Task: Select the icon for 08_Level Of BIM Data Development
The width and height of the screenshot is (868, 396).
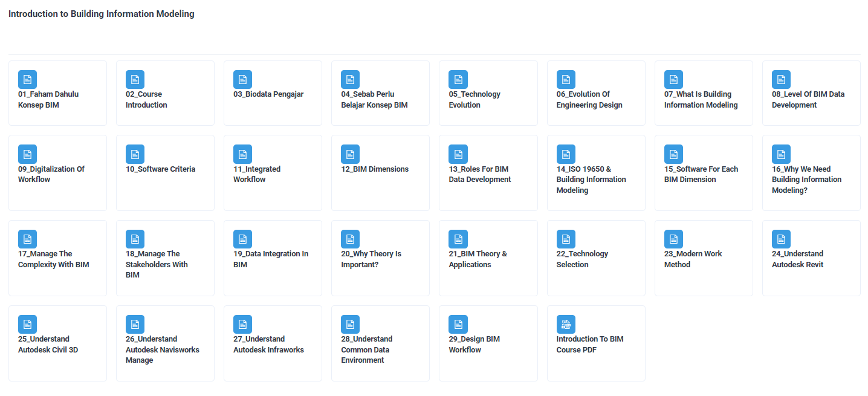Action: tap(781, 79)
